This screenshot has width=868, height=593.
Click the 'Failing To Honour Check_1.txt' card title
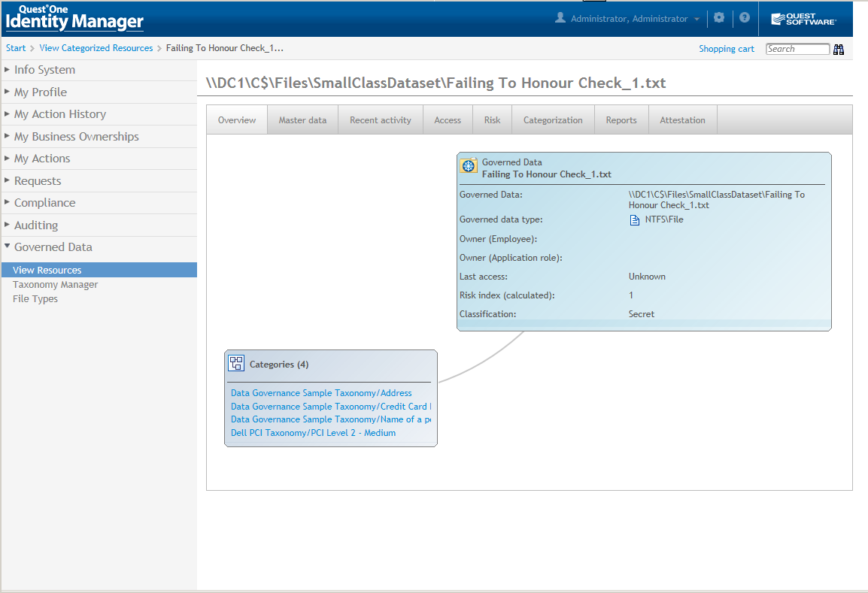point(546,174)
